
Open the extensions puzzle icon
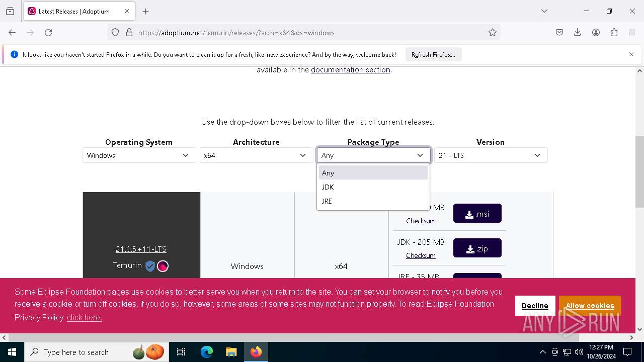pyautogui.click(x=614, y=33)
